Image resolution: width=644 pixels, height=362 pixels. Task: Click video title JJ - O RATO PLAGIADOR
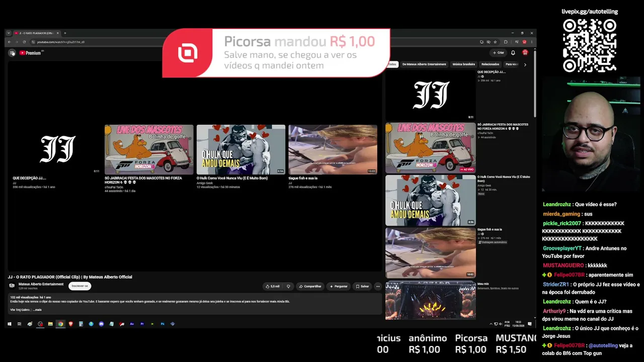[x=70, y=277]
